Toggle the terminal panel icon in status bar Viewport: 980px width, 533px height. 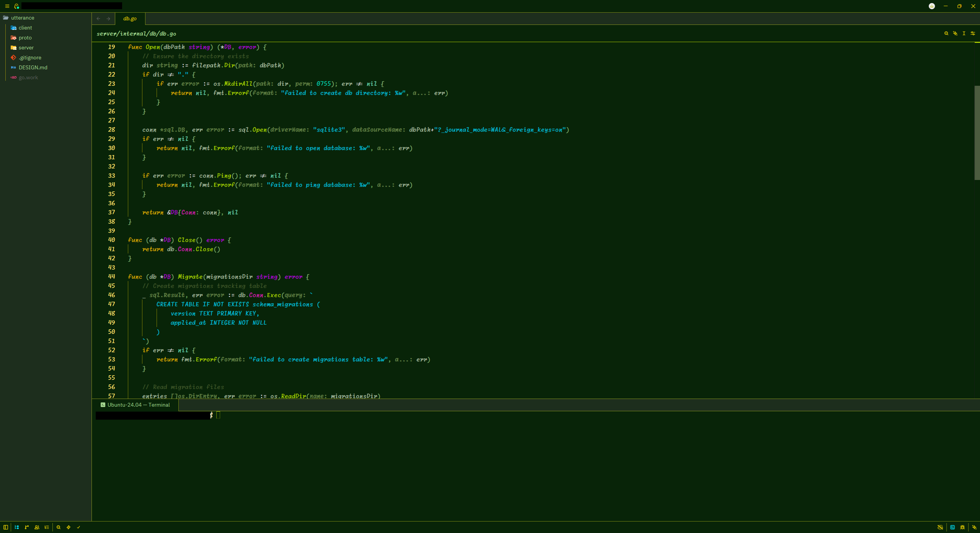[x=952, y=527]
